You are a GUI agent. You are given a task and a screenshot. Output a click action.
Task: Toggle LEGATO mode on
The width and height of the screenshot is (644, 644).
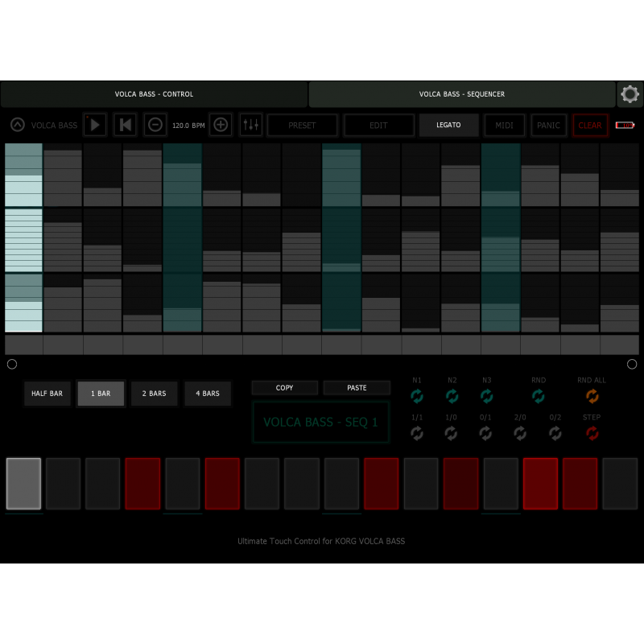pos(448,125)
